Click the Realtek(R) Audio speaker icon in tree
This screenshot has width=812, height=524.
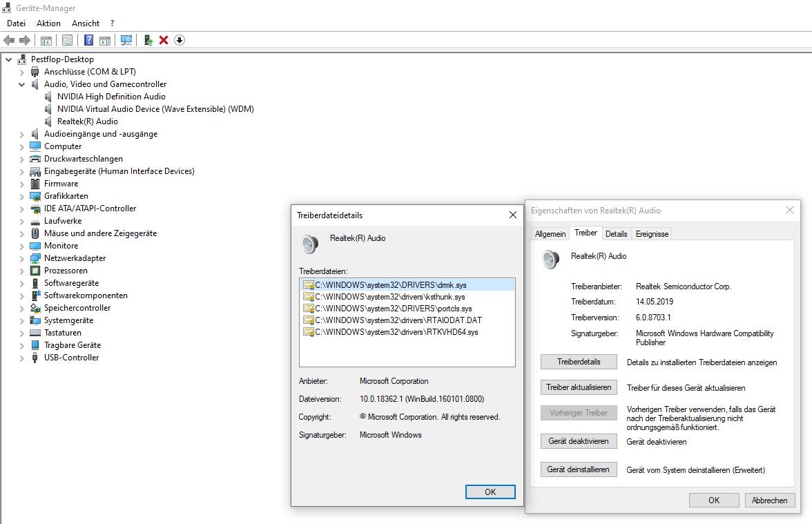48,122
